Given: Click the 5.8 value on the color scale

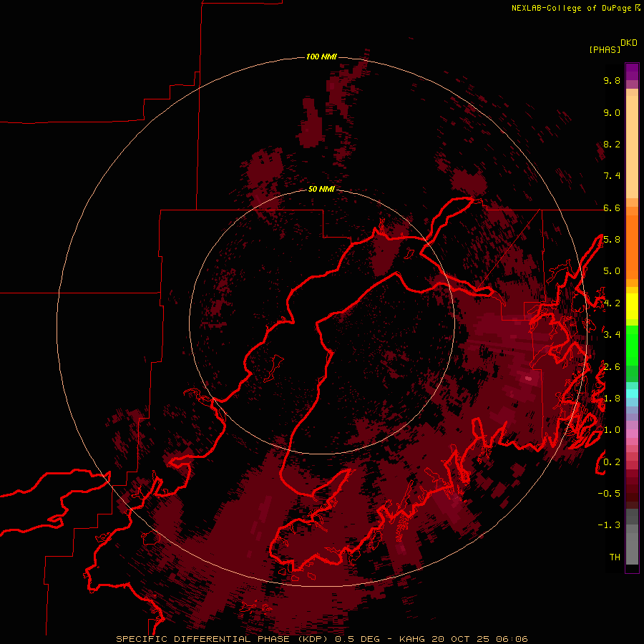Looking at the screenshot, I should pyautogui.click(x=612, y=240).
